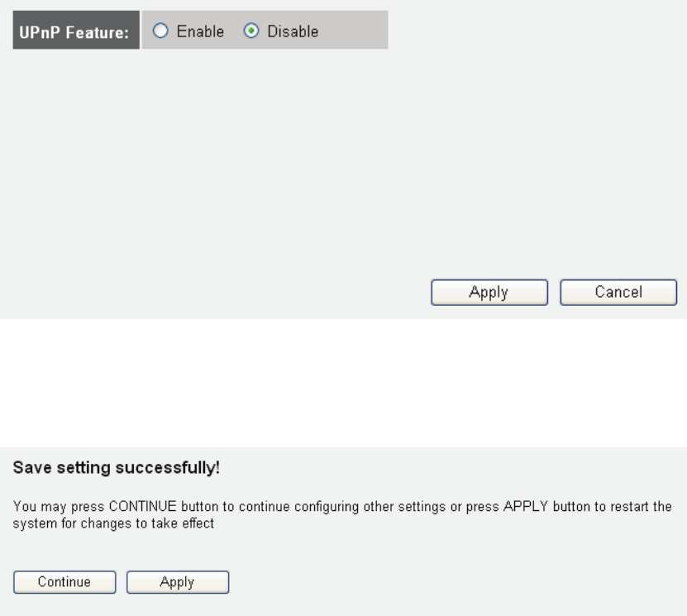Select the Disable radio button for UPnP
The height and width of the screenshot is (616, 687).
coord(251,31)
